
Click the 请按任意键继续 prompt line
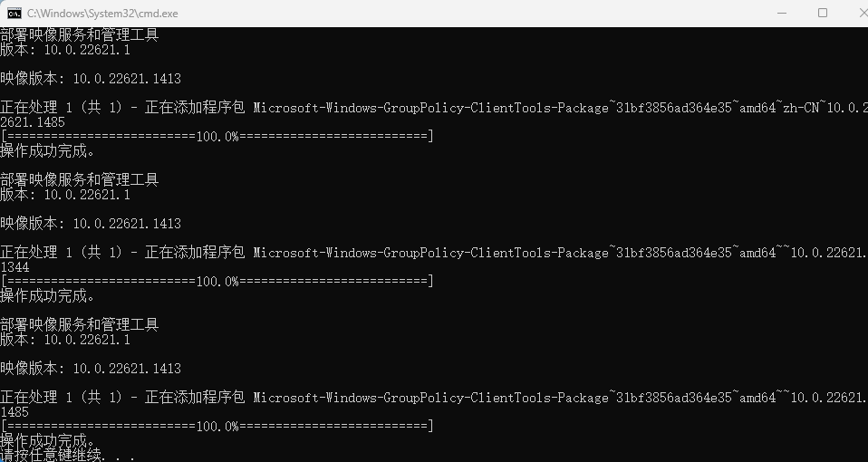pos(67,456)
